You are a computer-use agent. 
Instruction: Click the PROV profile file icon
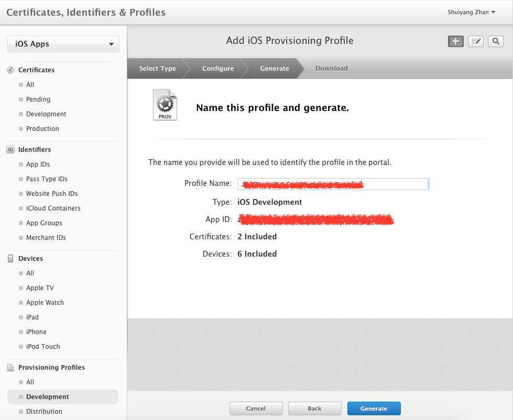click(165, 105)
